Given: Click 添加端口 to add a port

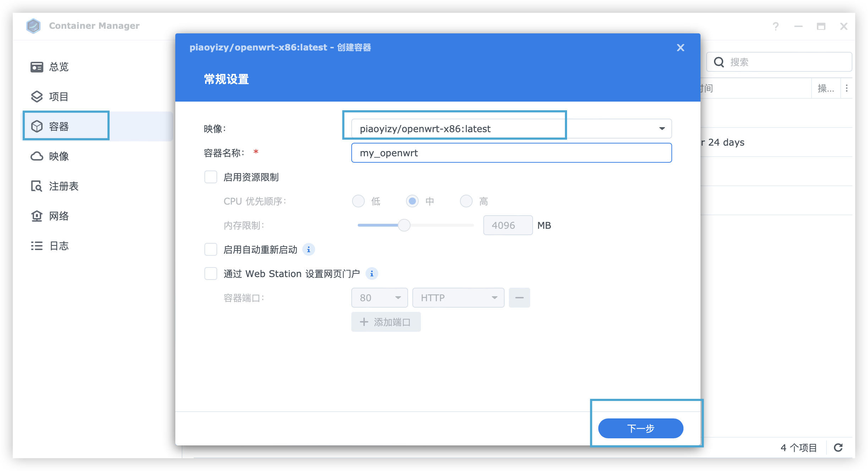Looking at the screenshot, I should [x=386, y=322].
